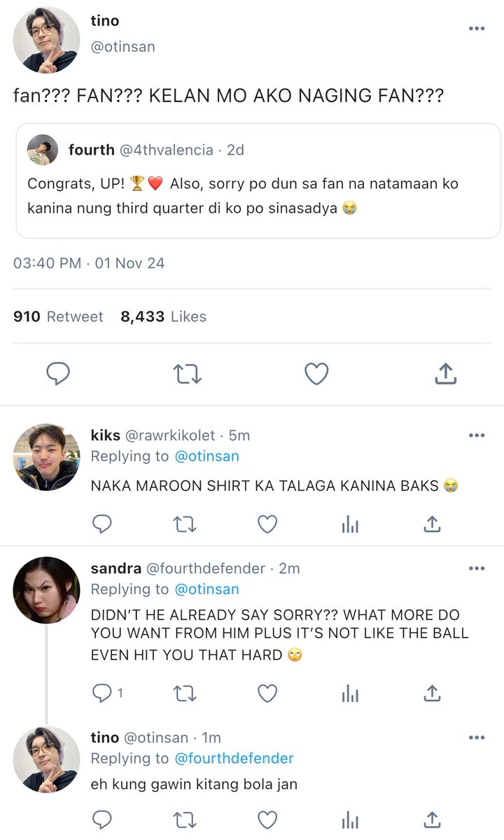Open more options on main tweet
This screenshot has height=840, width=504.
pyautogui.click(x=477, y=29)
